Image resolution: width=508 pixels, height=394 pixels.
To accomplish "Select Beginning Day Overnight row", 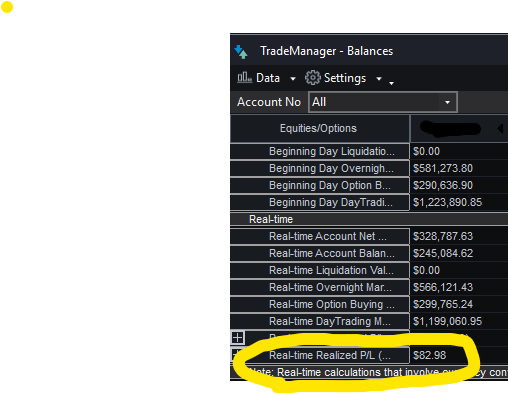I will point(369,168).
